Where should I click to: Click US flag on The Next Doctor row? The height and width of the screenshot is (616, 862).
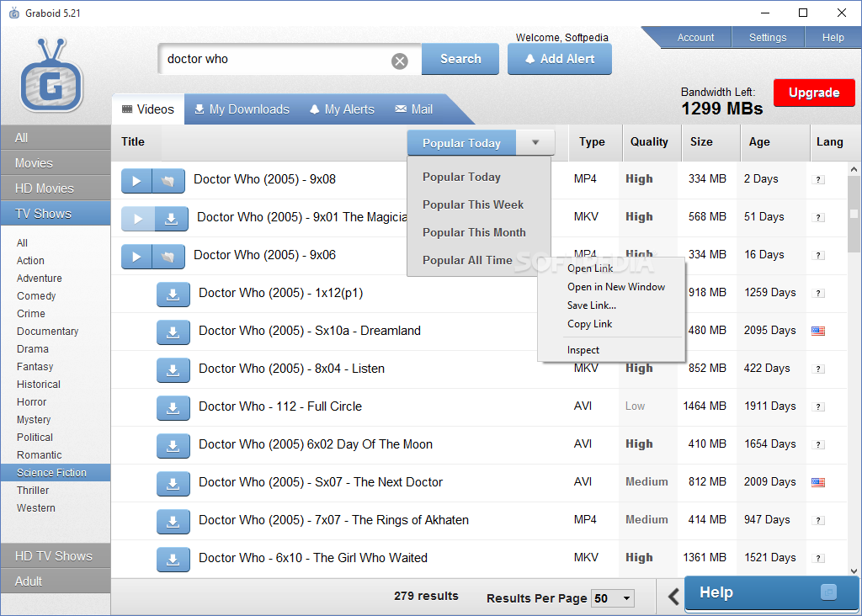pos(818,482)
